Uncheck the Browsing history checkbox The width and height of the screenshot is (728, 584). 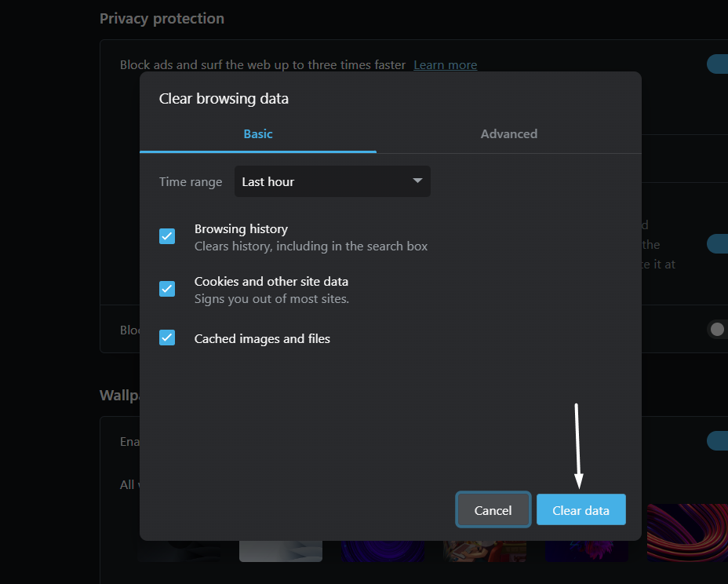tap(167, 236)
